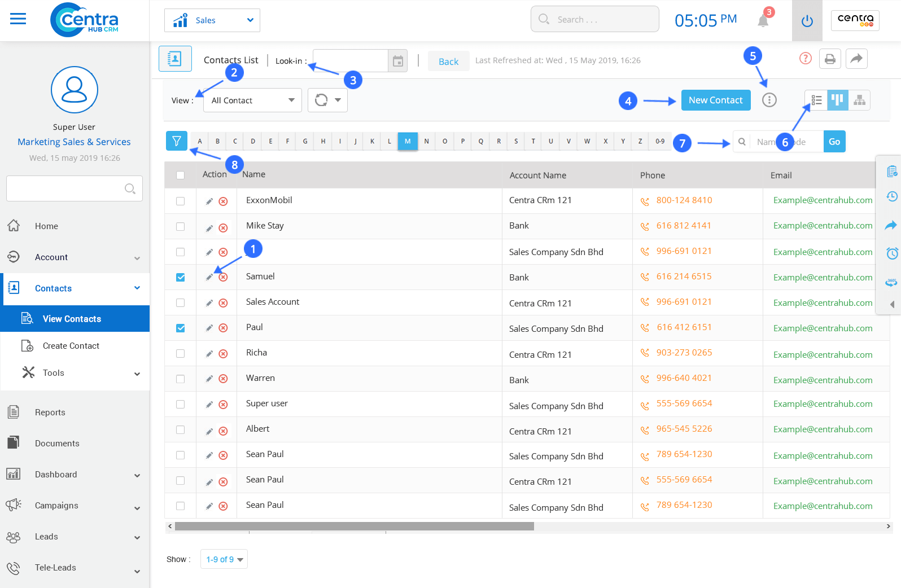Open the Look-in calendar picker
901x588 pixels.
point(397,61)
